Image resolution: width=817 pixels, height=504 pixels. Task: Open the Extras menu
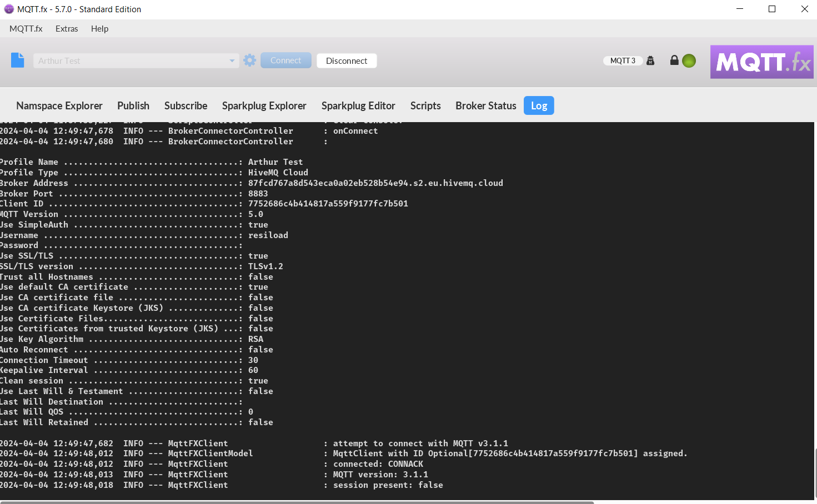tap(67, 29)
